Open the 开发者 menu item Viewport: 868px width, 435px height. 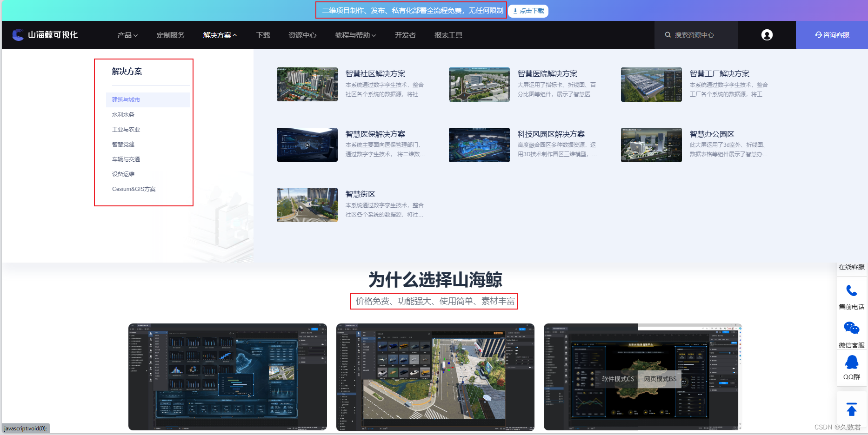point(405,35)
